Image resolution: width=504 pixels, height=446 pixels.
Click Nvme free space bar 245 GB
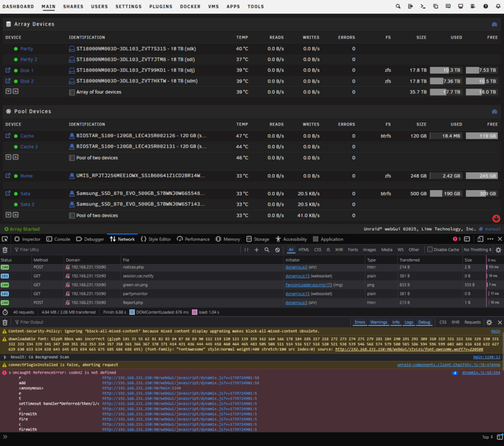[x=481, y=176]
